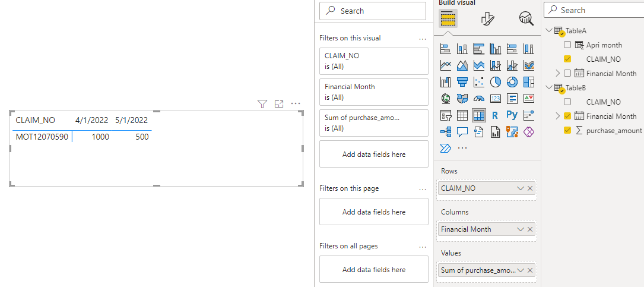Screen dimensions: 644x287
Task: Get more visuals via ellipsis in gallery
Action: 462,148
